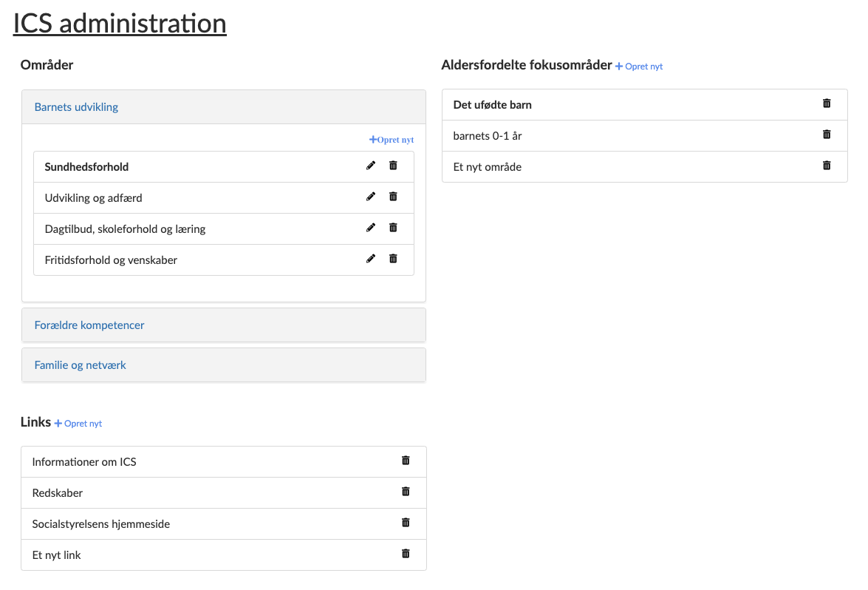Collapse the Barnets udvikling section

coord(76,107)
